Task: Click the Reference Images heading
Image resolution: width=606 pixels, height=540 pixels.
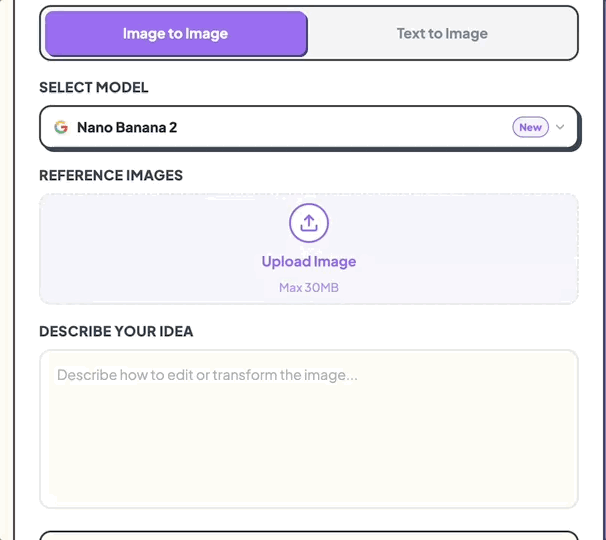Action: tap(111, 176)
